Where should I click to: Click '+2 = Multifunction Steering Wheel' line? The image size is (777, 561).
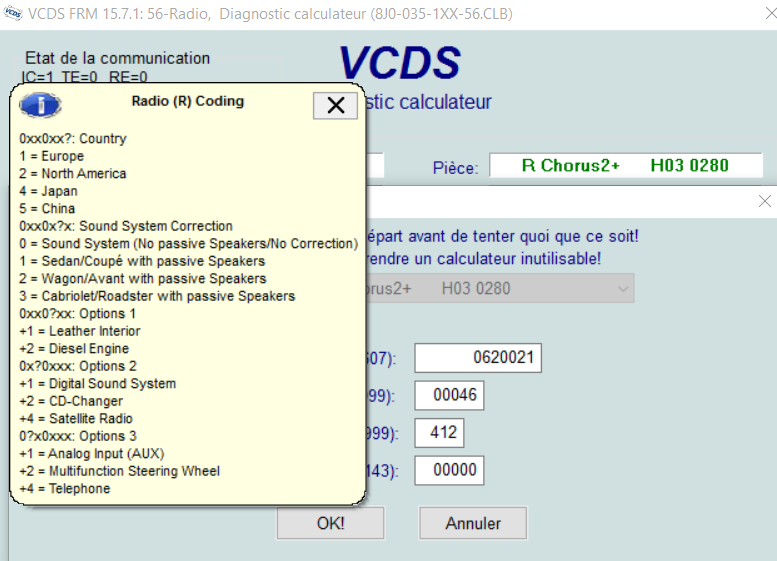tap(119, 471)
